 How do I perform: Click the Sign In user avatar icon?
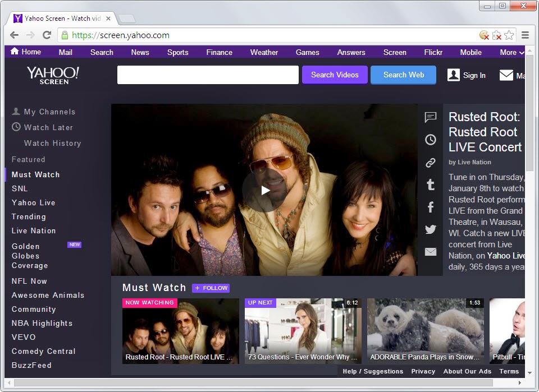pos(454,75)
